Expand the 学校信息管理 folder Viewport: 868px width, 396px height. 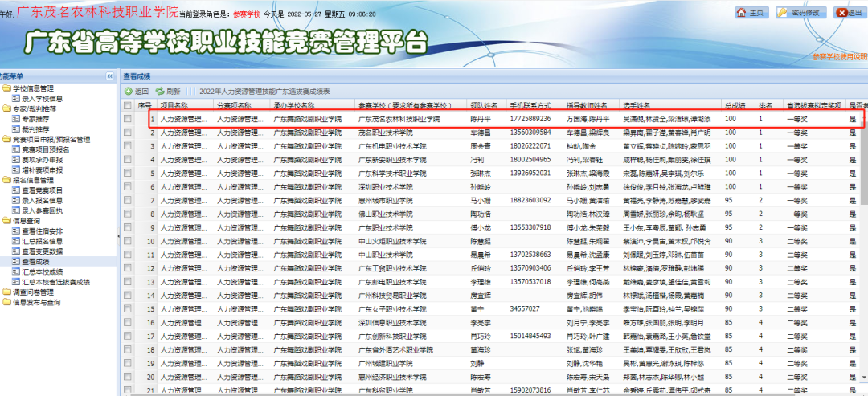[x=34, y=88]
